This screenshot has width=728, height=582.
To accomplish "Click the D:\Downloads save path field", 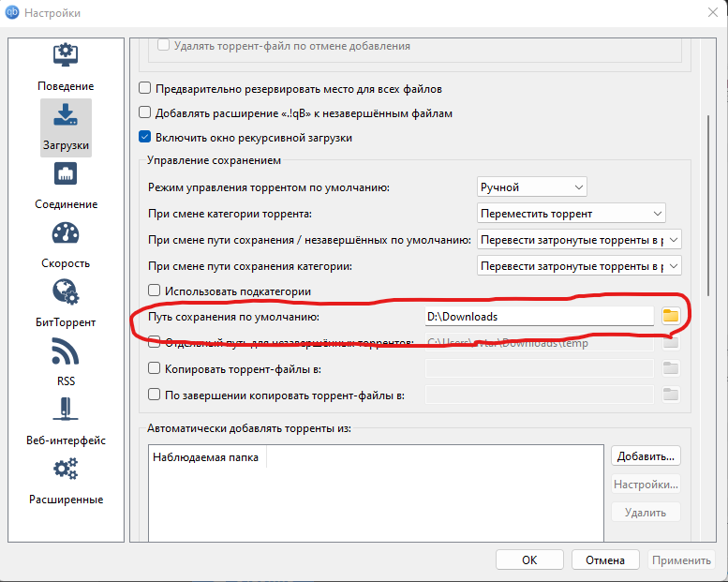I will (539, 317).
